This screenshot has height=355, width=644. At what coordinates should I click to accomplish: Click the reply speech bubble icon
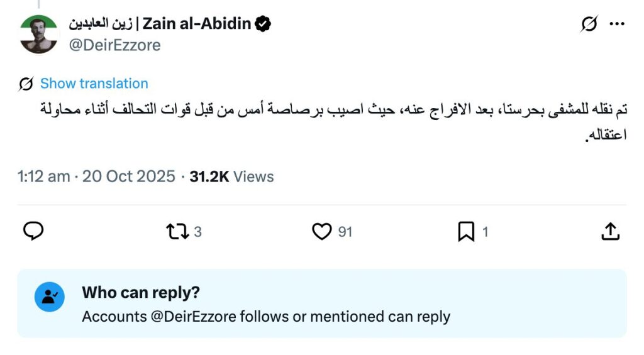coord(33,232)
